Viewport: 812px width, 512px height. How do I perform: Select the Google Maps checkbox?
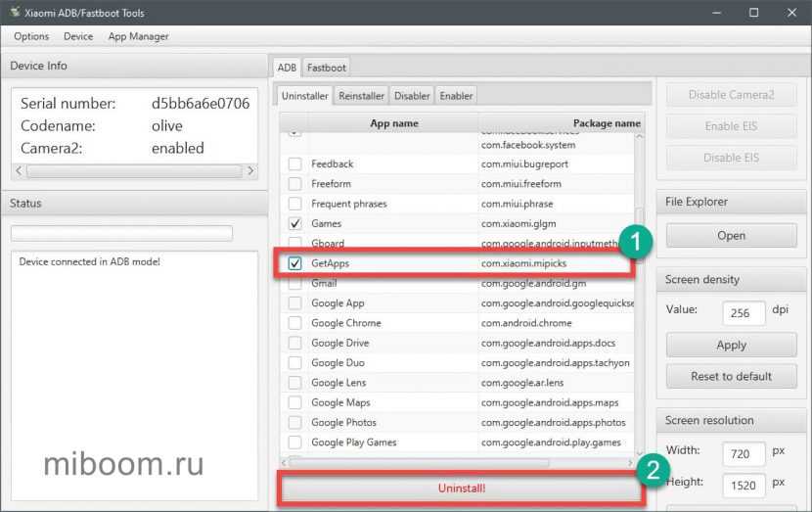click(x=294, y=402)
